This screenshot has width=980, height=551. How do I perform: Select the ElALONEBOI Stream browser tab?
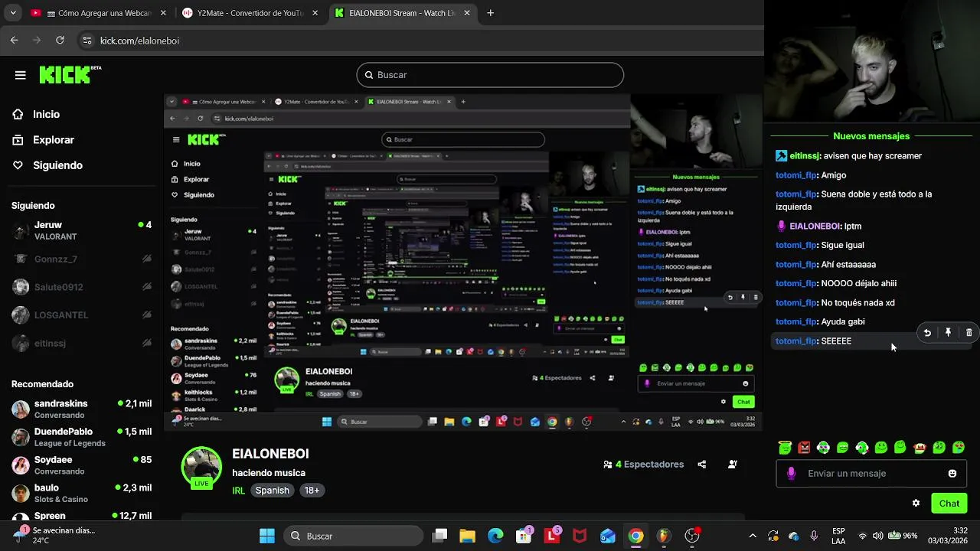(x=403, y=13)
